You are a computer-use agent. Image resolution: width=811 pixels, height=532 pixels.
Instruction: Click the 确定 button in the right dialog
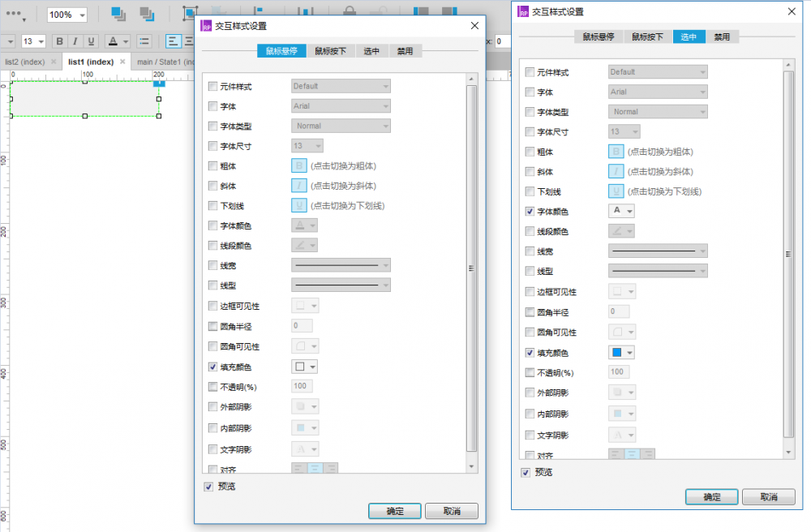[x=711, y=497]
